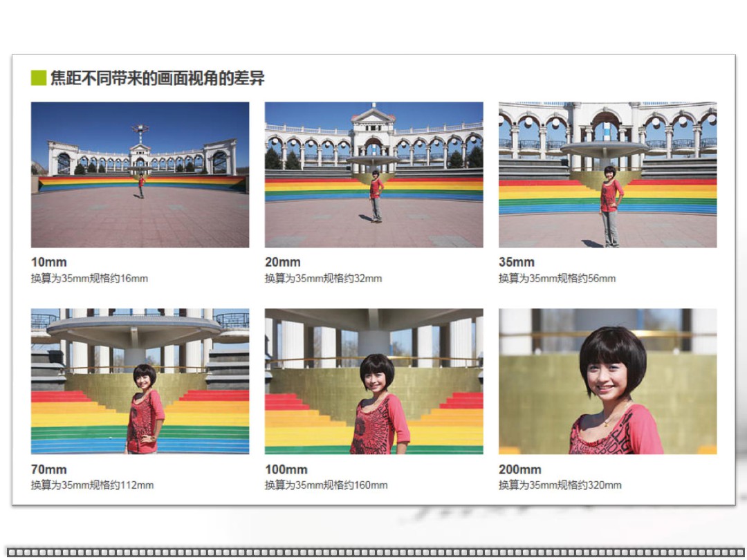Open the 10mm wide-angle sample photo

pyautogui.click(x=140, y=175)
